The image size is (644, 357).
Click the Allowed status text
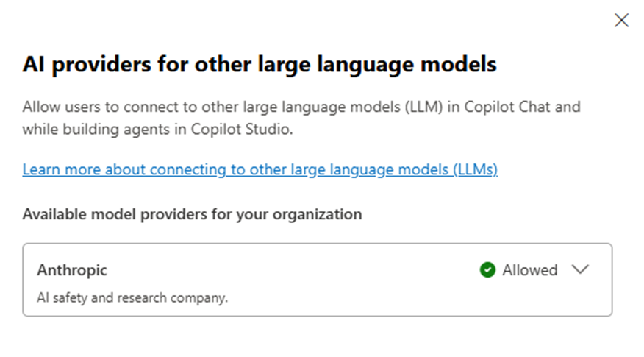point(529,270)
